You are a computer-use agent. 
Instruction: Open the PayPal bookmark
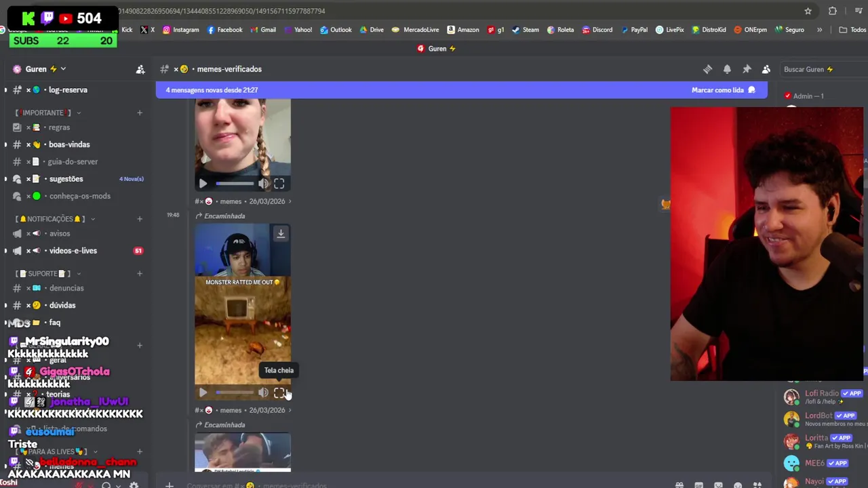coord(634,30)
